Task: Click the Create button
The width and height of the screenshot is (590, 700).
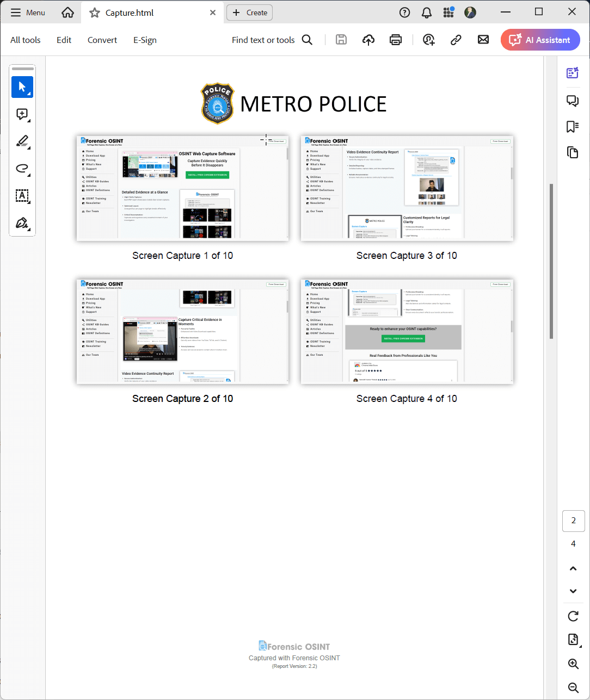Action: tap(250, 13)
